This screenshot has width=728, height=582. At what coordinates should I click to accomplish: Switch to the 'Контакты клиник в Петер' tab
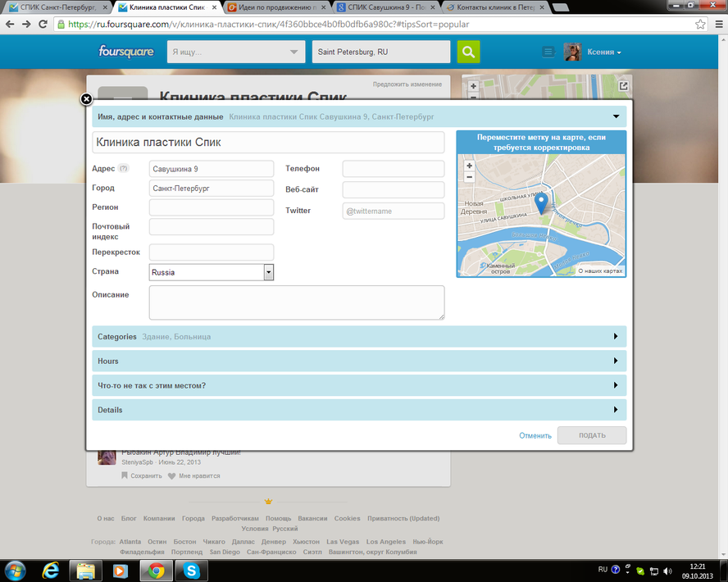[495, 7]
